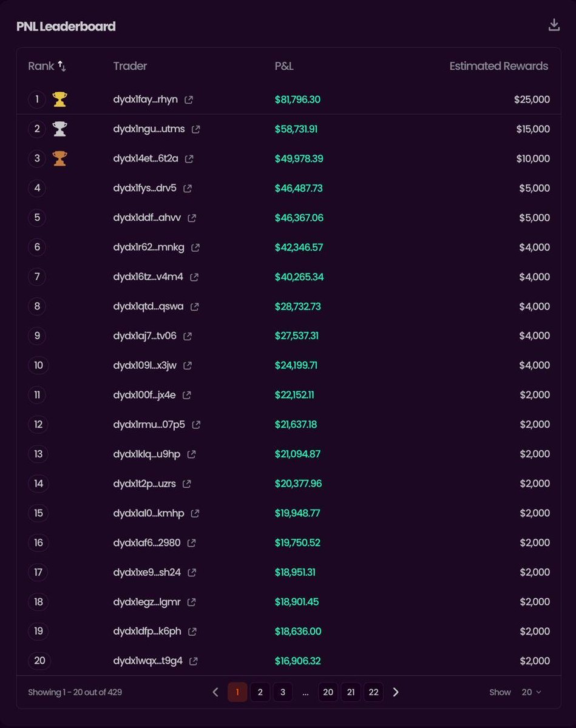The height and width of the screenshot is (728, 576).
Task: Click the gold trophy for rank 1
Action: tap(59, 99)
